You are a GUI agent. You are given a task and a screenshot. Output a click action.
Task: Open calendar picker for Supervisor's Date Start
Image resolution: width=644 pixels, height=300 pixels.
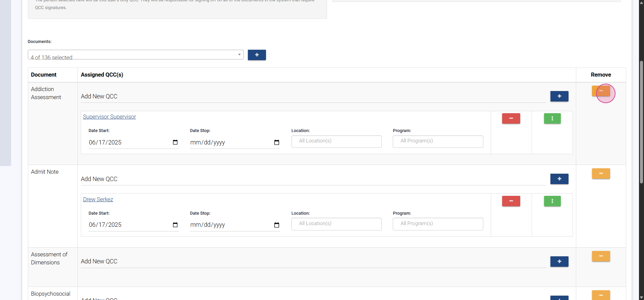pos(175,142)
